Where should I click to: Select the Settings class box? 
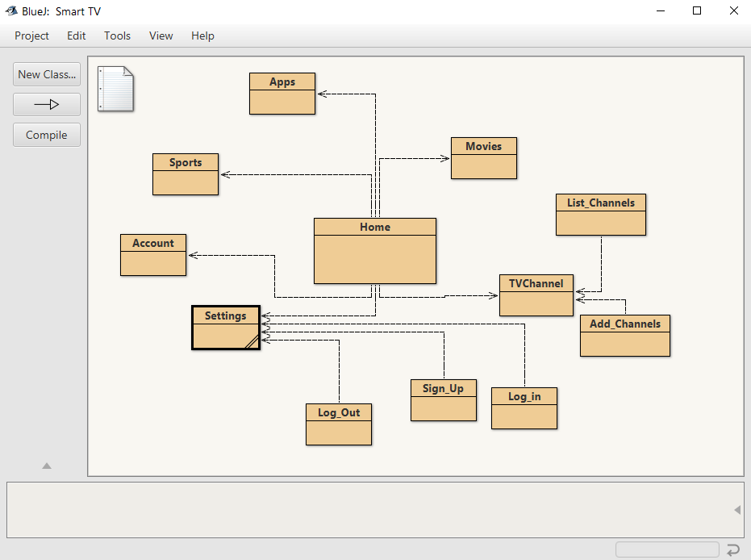226,328
